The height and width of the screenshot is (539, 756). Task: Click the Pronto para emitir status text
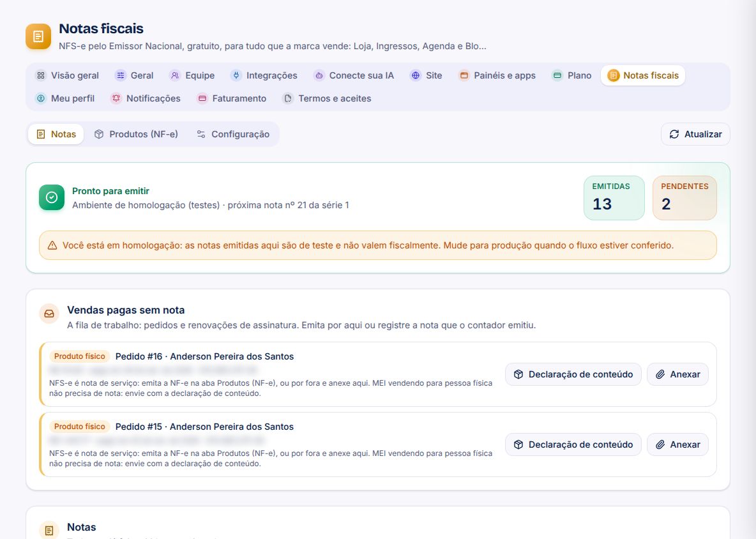tap(111, 191)
